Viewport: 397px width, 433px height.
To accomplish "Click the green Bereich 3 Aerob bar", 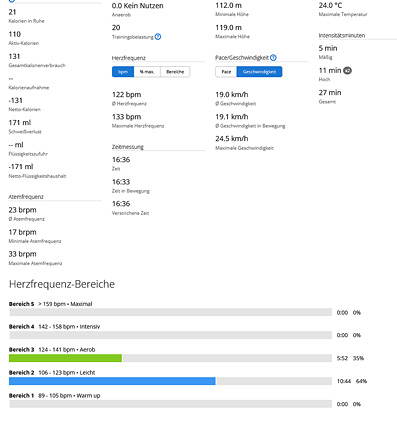I will click(x=65, y=358).
